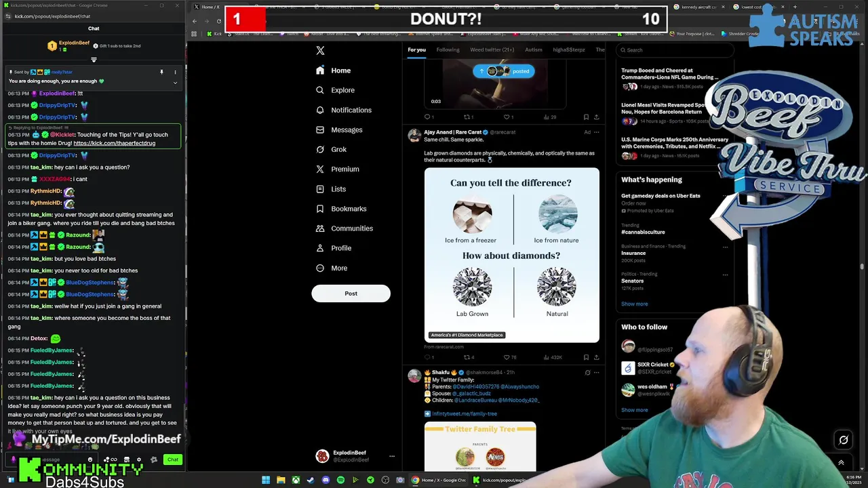Switch to the Following tab

click(x=448, y=49)
